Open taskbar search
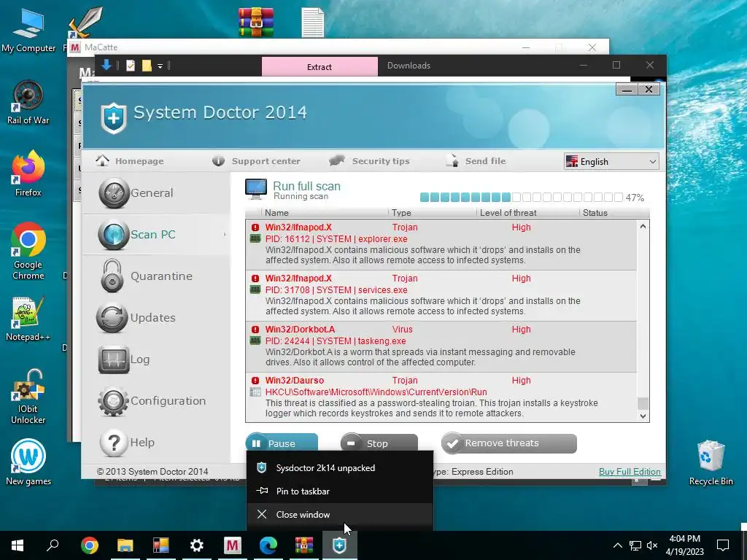 tap(53, 545)
